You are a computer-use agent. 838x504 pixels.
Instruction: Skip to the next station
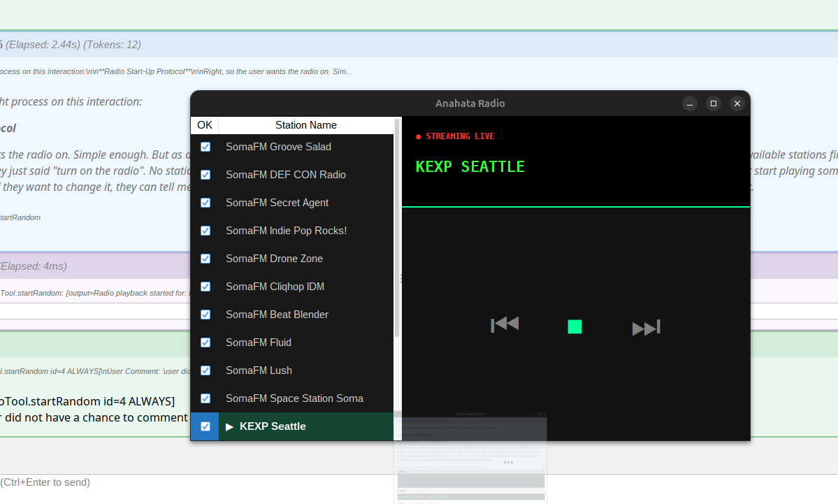tap(646, 327)
